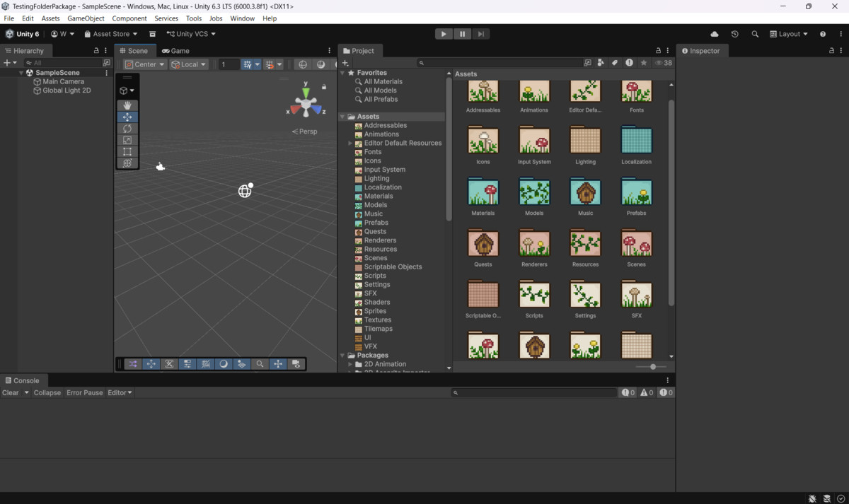The width and height of the screenshot is (849, 504).
Task: Open the account W dropdown
Action: (x=62, y=34)
